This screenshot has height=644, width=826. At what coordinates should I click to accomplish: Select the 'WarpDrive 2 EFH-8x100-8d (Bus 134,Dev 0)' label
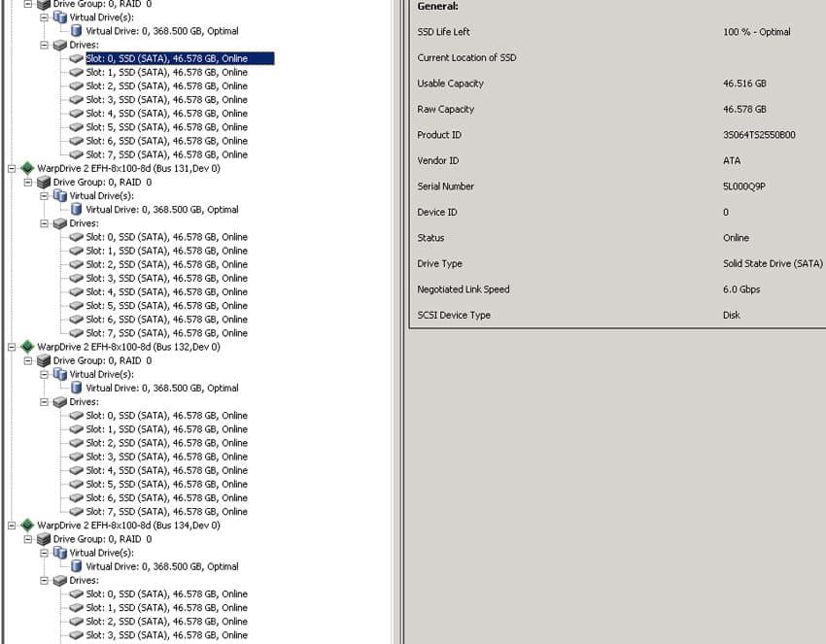coord(128,525)
